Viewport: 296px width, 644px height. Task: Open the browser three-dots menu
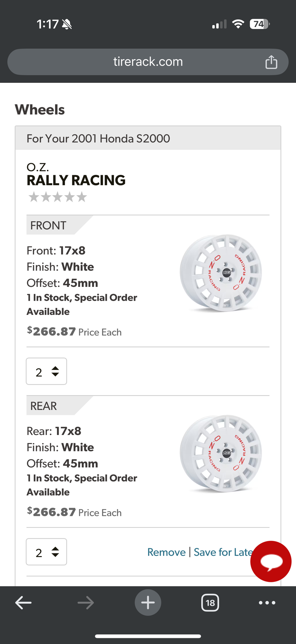coord(267,602)
